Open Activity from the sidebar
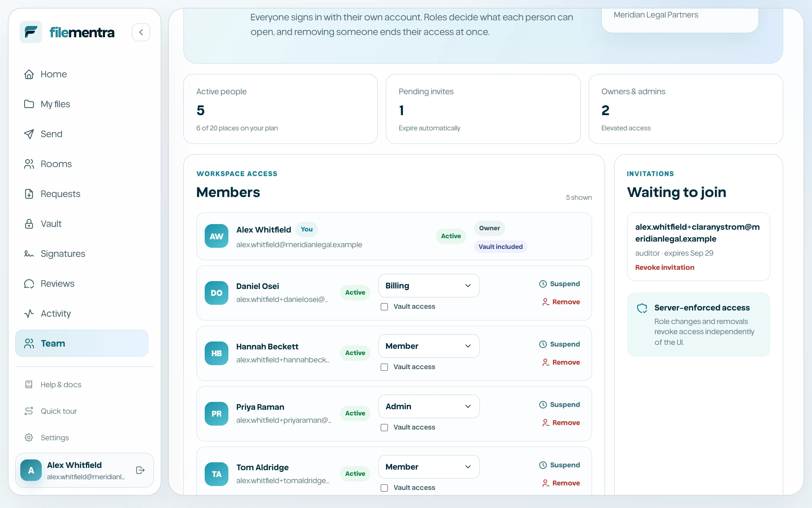The height and width of the screenshot is (508, 812). point(81,314)
